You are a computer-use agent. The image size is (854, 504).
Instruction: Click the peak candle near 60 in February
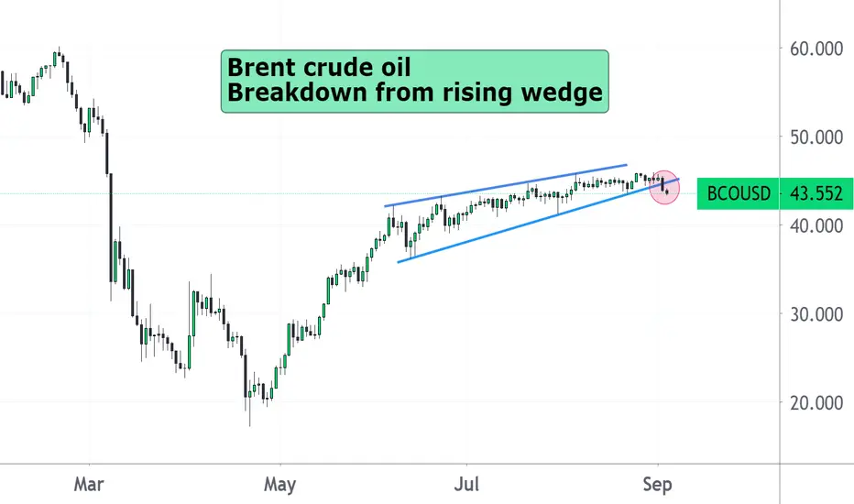(59, 56)
